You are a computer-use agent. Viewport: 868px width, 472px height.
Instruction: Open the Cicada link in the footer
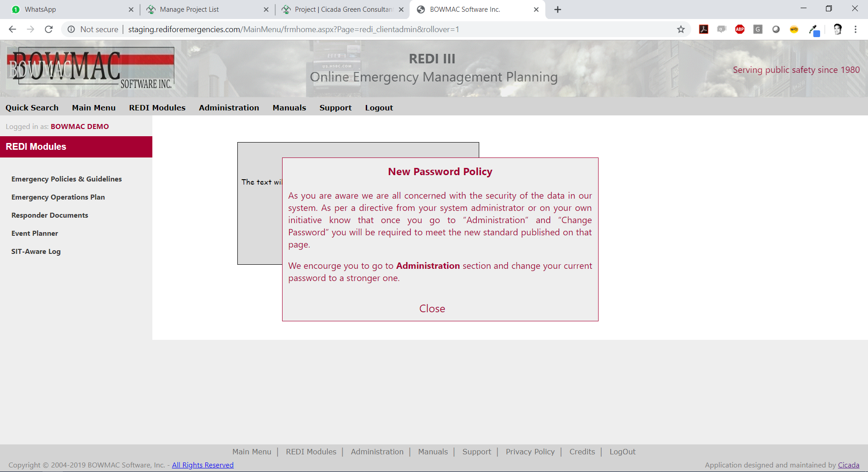pos(849,465)
